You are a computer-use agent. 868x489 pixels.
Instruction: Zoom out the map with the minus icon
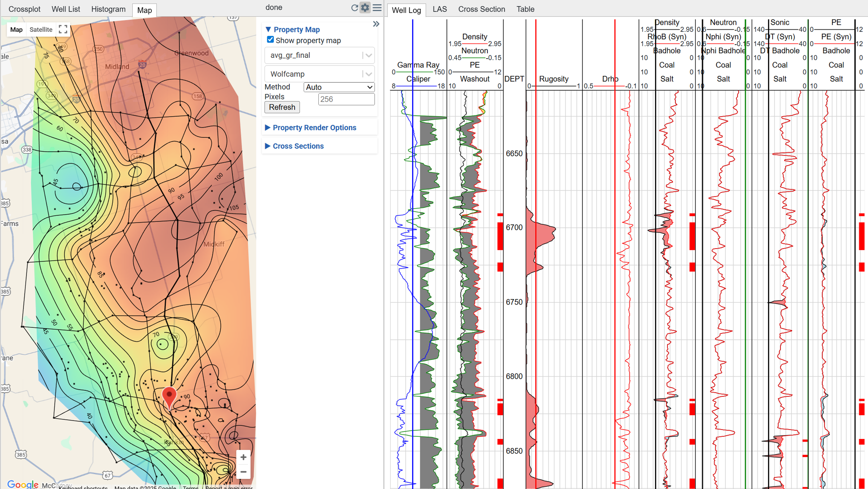[243, 472]
